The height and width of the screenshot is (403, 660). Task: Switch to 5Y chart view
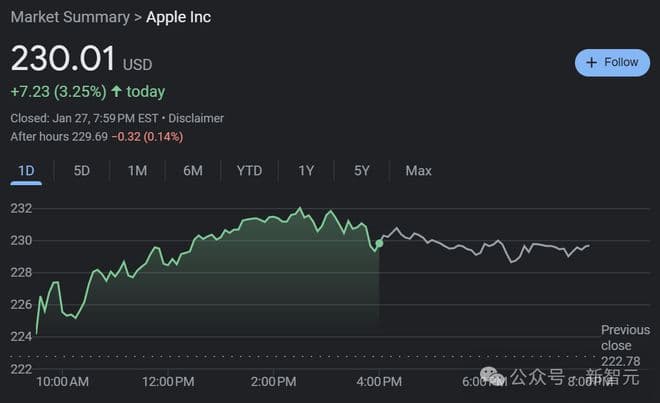[x=362, y=171]
